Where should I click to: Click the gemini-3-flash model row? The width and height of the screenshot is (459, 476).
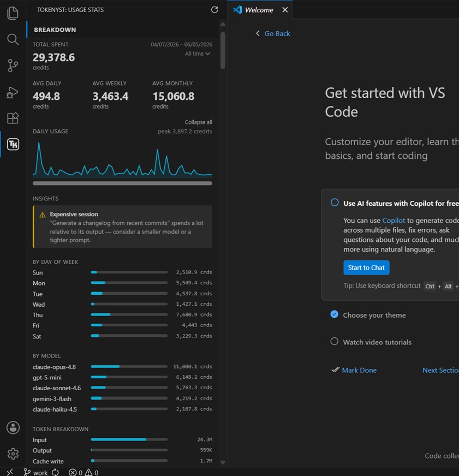pos(122,398)
